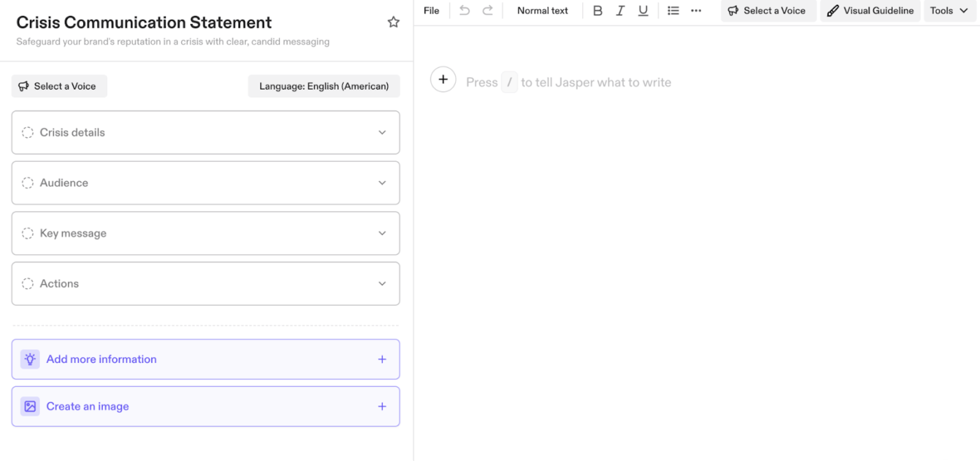Open more formatting options ellipsis
This screenshot has width=980, height=461.
tap(696, 10)
